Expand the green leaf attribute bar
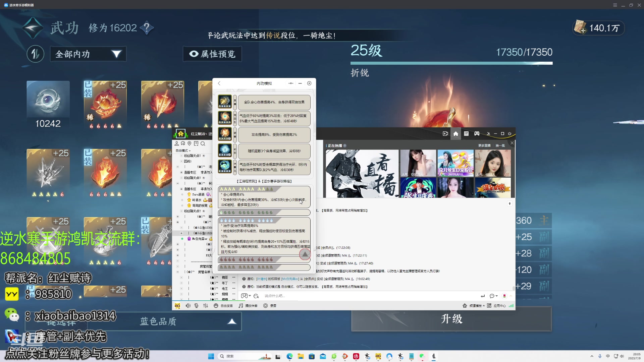Image resolution: width=644 pixels, height=362 pixels. point(264,213)
